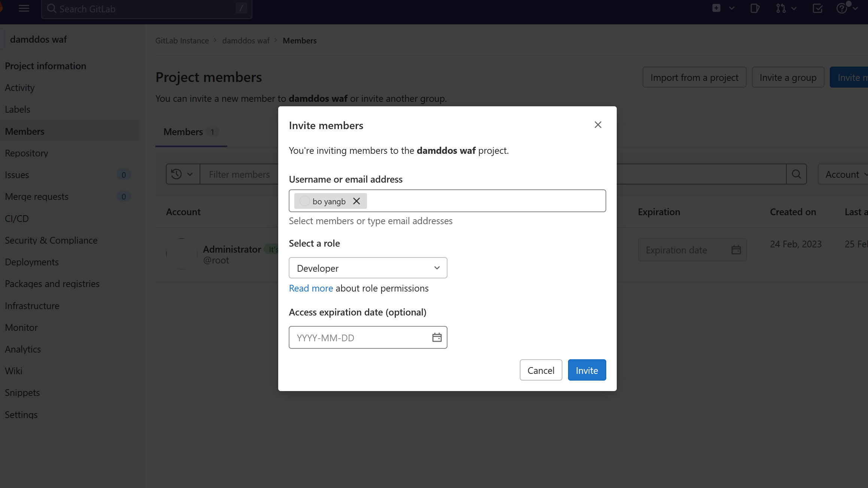Expand the Account dropdown menu
The width and height of the screenshot is (868, 488).
point(846,174)
